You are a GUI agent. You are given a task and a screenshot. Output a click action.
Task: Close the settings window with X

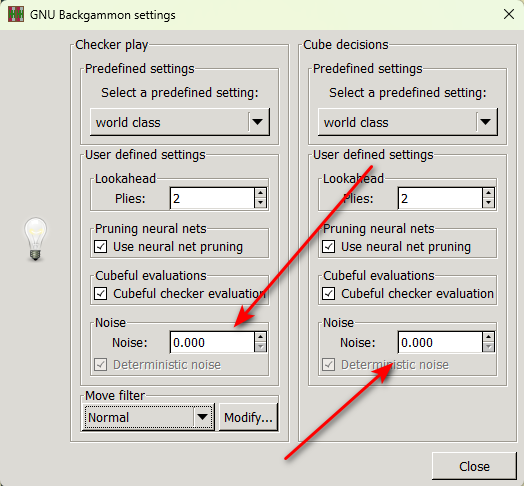point(509,14)
